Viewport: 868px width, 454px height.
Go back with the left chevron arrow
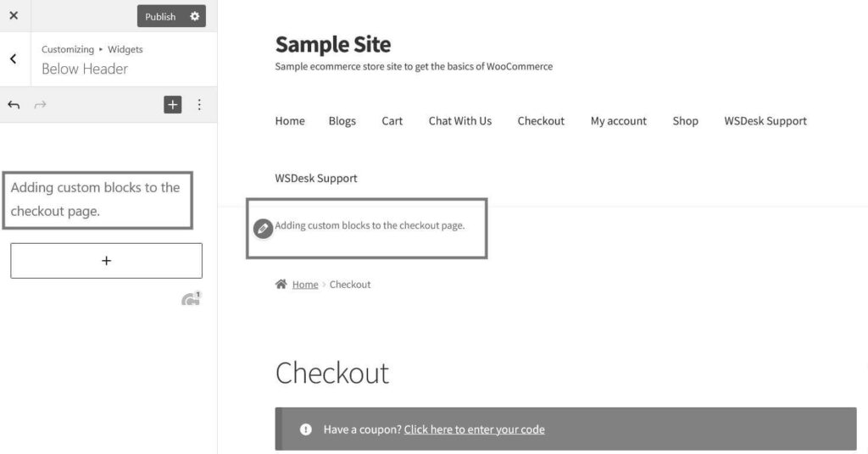(14, 58)
